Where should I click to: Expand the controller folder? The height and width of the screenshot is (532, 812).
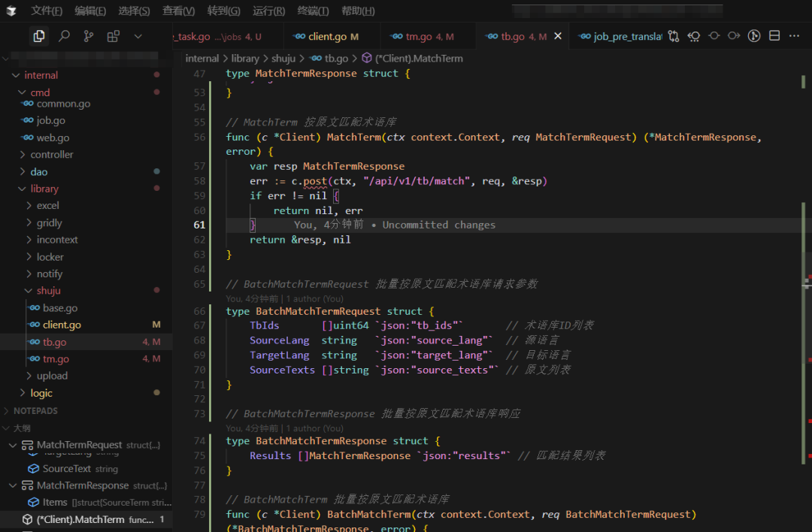(51, 155)
